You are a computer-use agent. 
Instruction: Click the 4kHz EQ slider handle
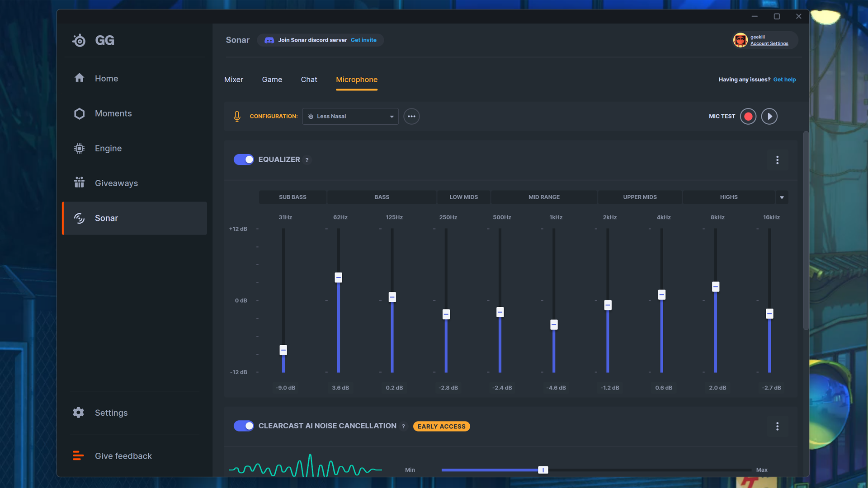(662, 295)
